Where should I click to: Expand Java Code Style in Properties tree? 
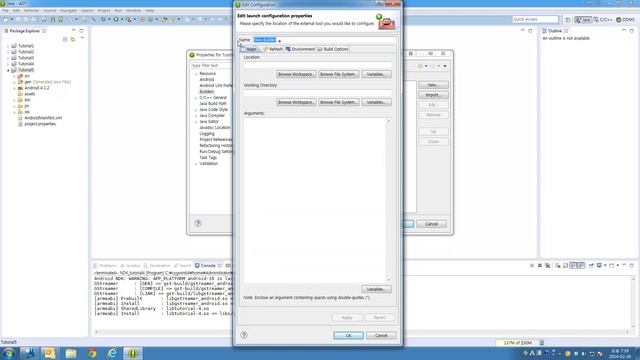[196, 110]
